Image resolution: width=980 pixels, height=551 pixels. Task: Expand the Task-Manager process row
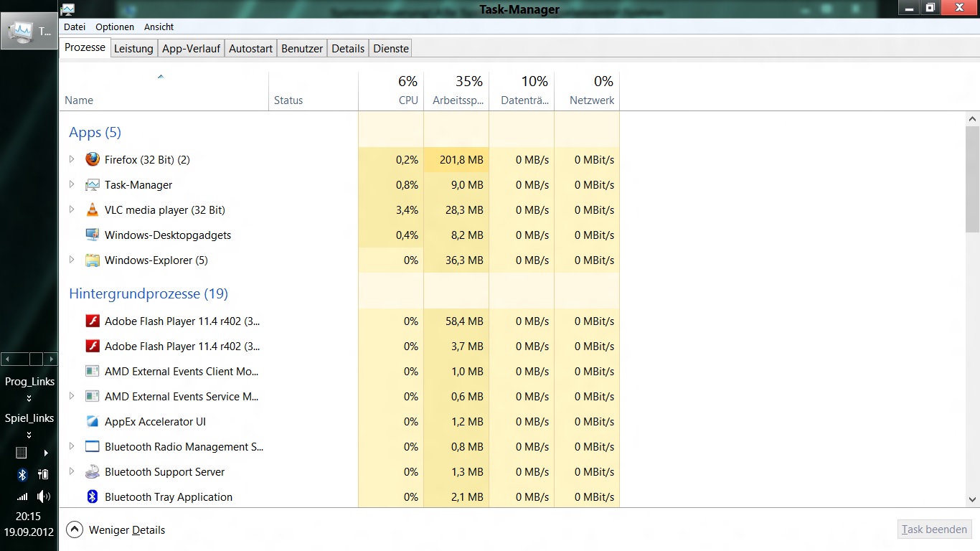72,184
